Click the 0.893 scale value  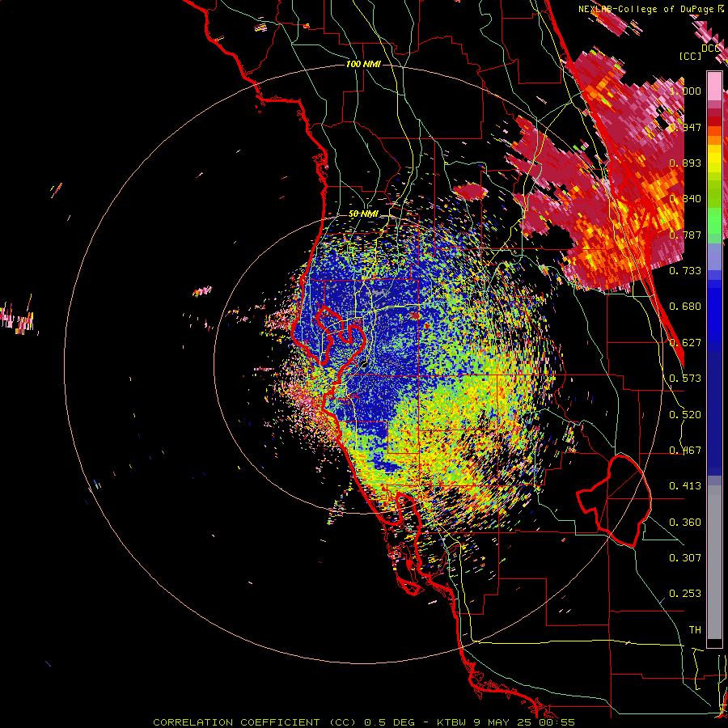[x=685, y=163]
